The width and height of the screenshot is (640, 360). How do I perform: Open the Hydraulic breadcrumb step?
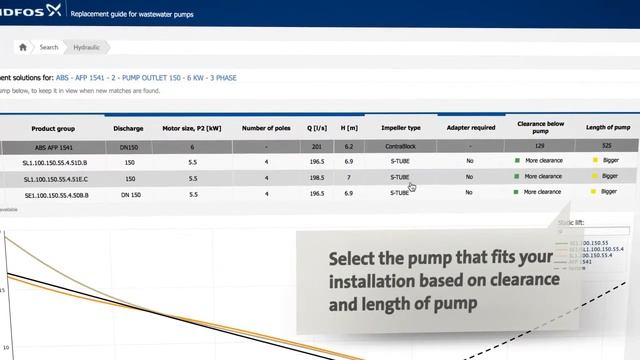[x=86, y=47]
